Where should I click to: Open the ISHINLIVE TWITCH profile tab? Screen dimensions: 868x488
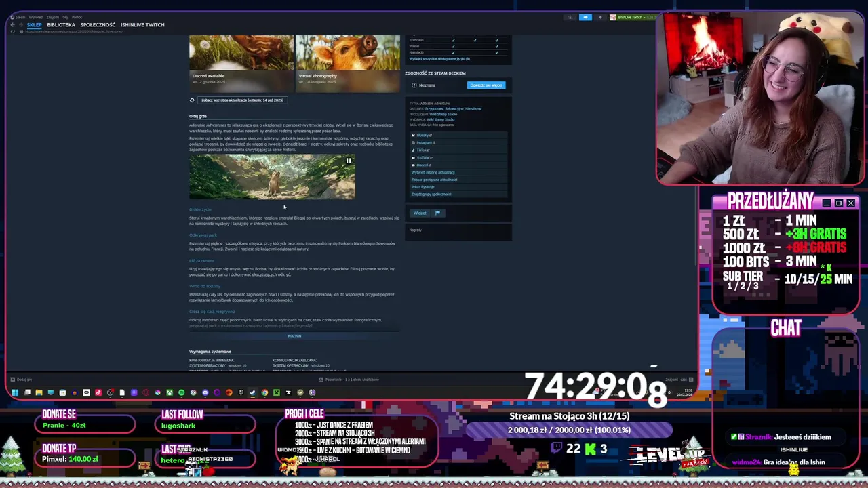pos(142,25)
